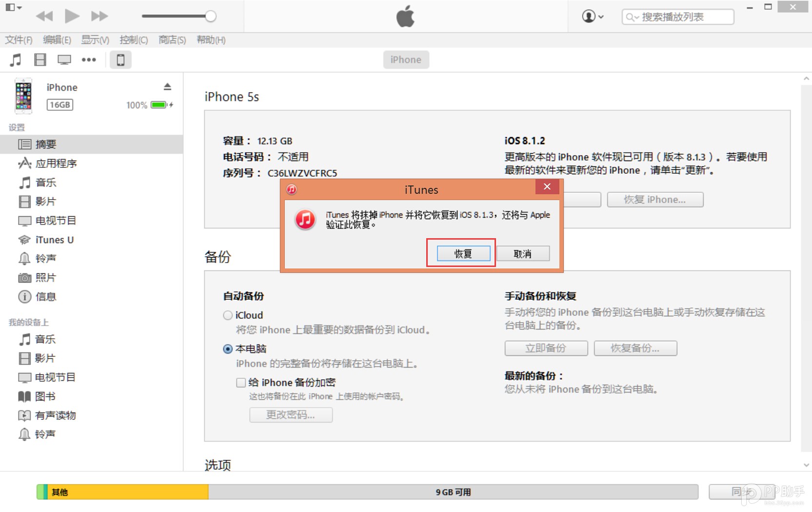Click the 搜索播放列表 search field
The width and height of the screenshot is (812, 512).
[678, 16]
